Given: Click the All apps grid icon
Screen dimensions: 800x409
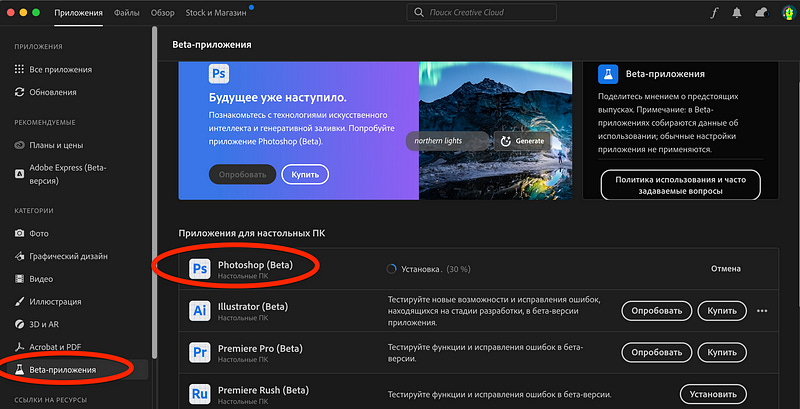Looking at the screenshot, I should pyautogui.click(x=19, y=69).
